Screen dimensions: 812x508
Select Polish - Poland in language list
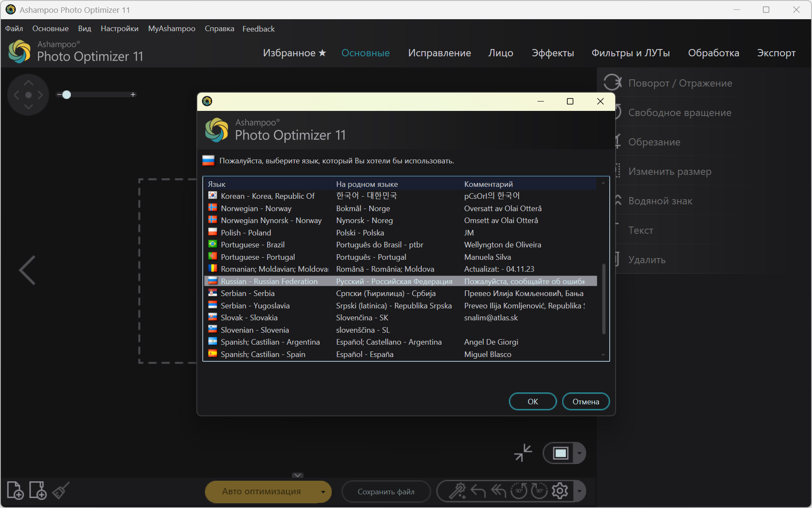point(246,232)
